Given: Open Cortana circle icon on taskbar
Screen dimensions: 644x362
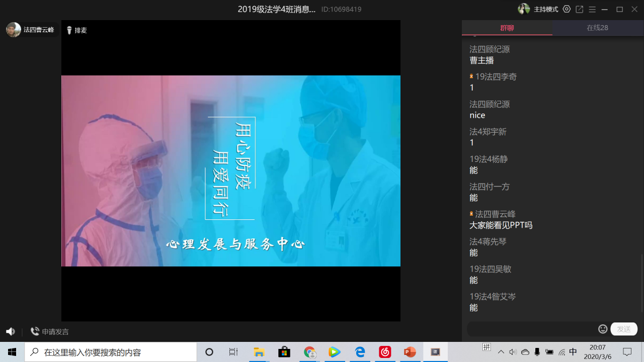Looking at the screenshot, I should (x=209, y=352).
